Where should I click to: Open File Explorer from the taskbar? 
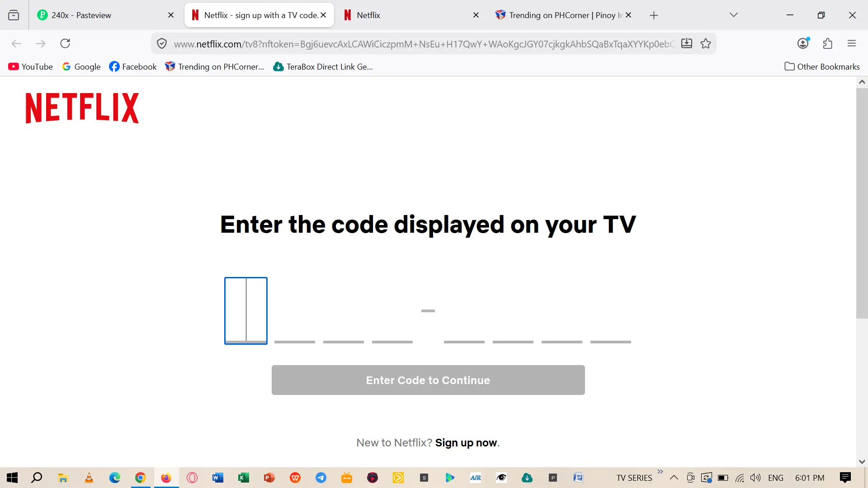pos(63,478)
